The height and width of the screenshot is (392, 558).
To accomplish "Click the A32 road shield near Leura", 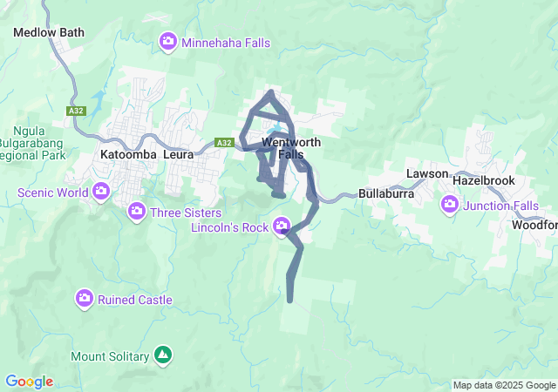I will click(x=224, y=143).
